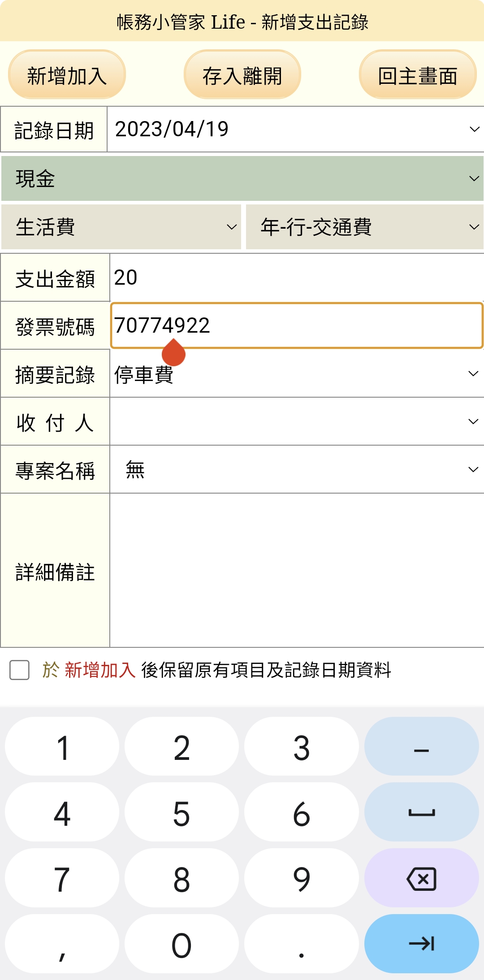Image resolution: width=484 pixels, height=980 pixels.
Task: Open the 生活費 category dropdown
Action: pyautogui.click(x=121, y=227)
